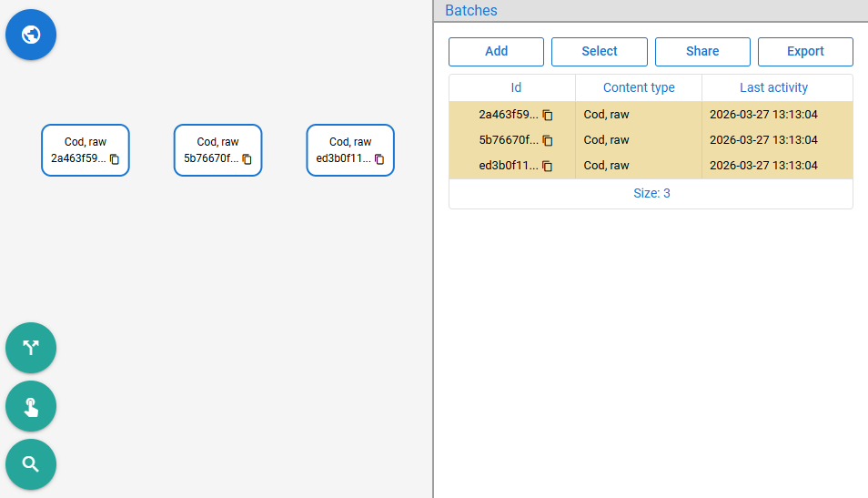The height and width of the screenshot is (498, 868).
Task: Click the green split arrows button
Action: 31,348
